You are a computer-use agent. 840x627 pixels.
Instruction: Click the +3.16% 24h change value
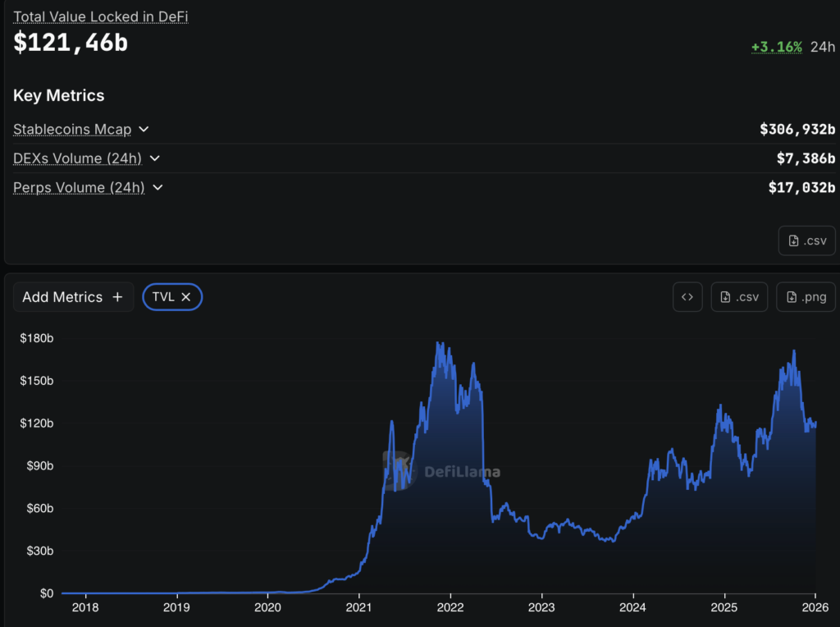(x=776, y=47)
